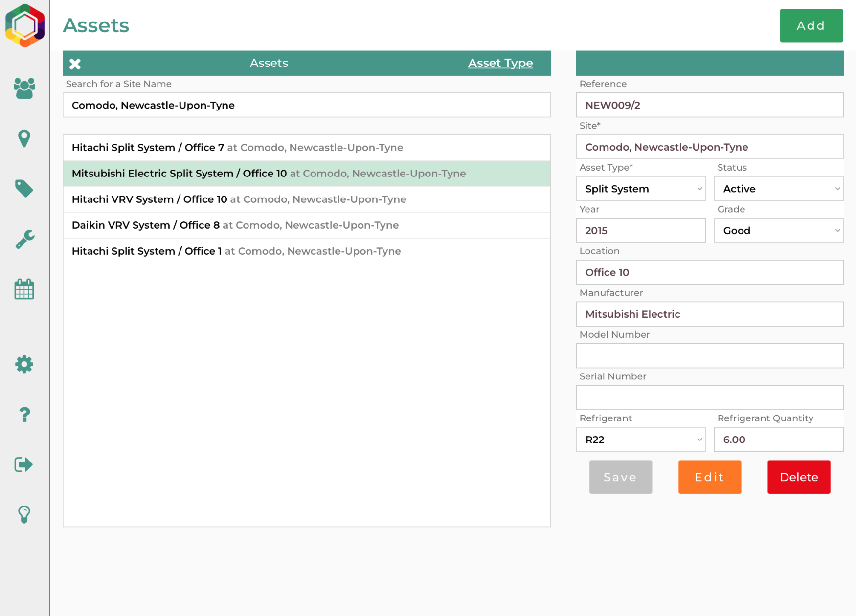Open the Jobs wrench icon
Screen dimensions: 856x616
click(x=24, y=239)
